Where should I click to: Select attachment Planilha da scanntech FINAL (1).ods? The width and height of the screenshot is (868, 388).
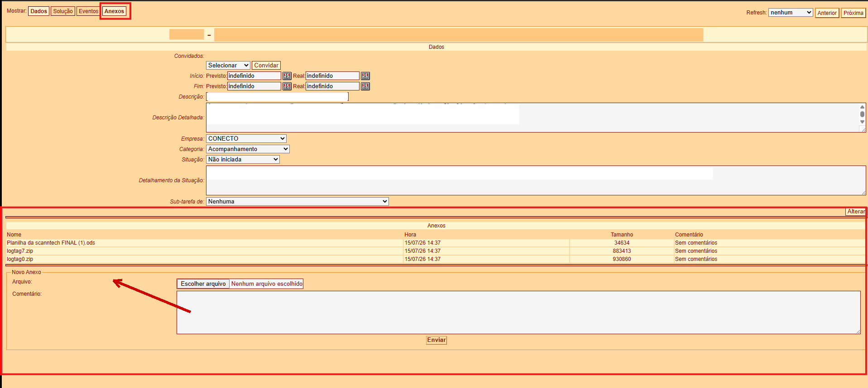[x=51, y=243]
